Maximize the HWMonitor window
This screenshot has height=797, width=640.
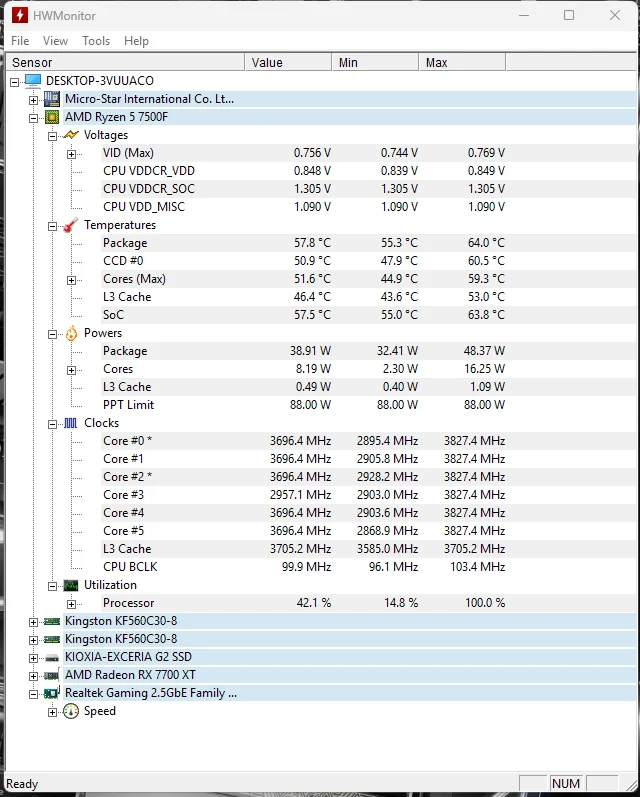click(569, 15)
